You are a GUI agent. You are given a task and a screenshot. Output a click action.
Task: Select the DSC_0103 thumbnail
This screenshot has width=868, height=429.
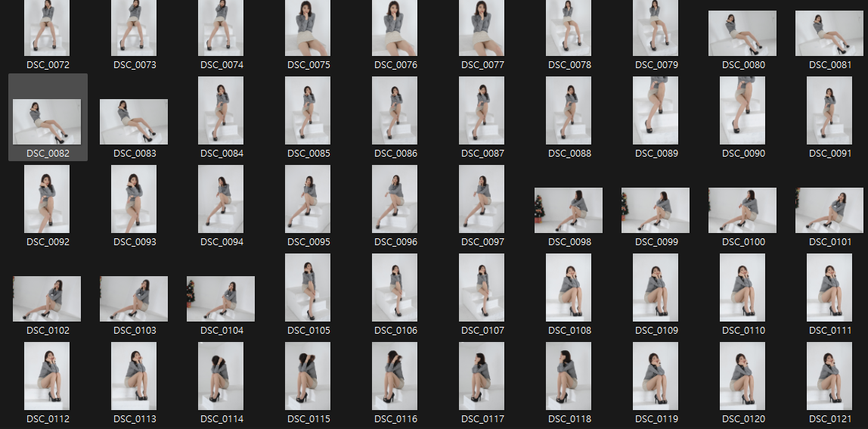(134, 300)
